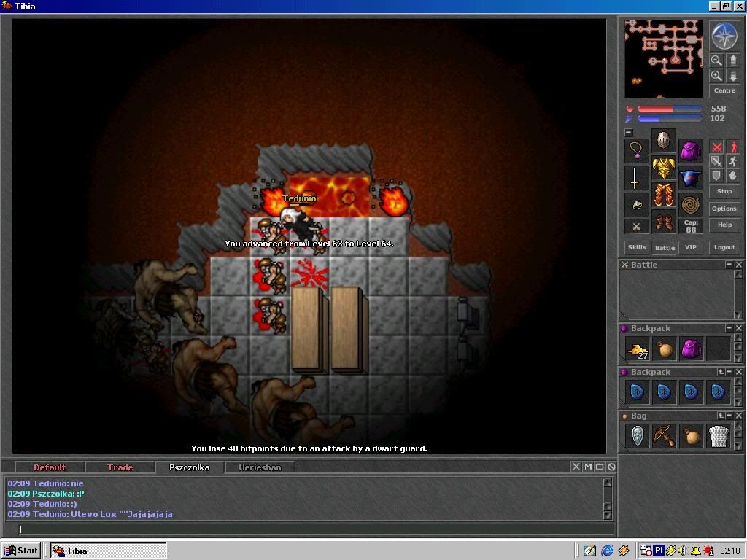The image size is (747, 560).
Task: Open the minimap view
Action: point(663,58)
